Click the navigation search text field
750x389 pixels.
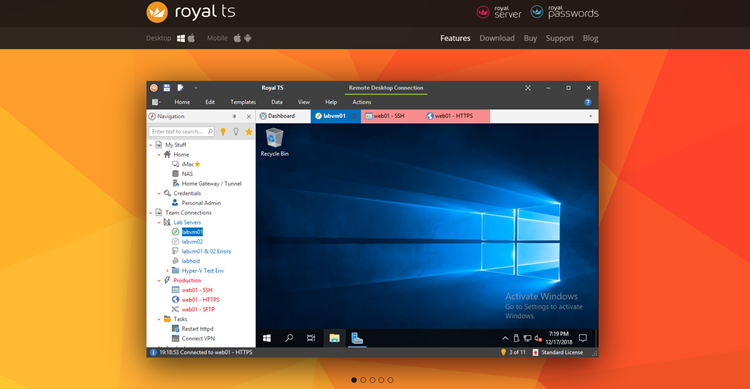tap(181, 132)
